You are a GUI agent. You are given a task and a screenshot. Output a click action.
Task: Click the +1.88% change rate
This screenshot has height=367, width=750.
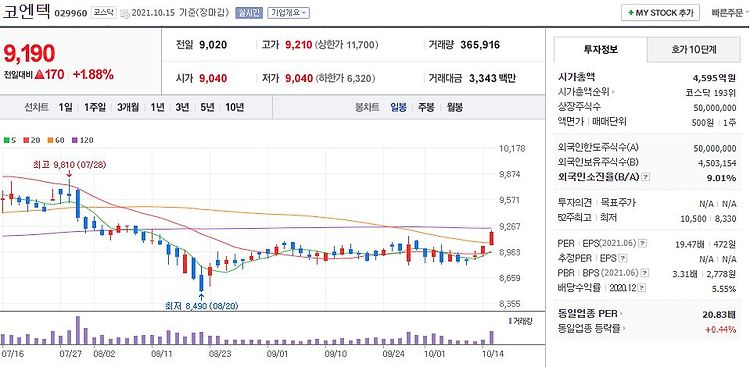pos(93,75)
